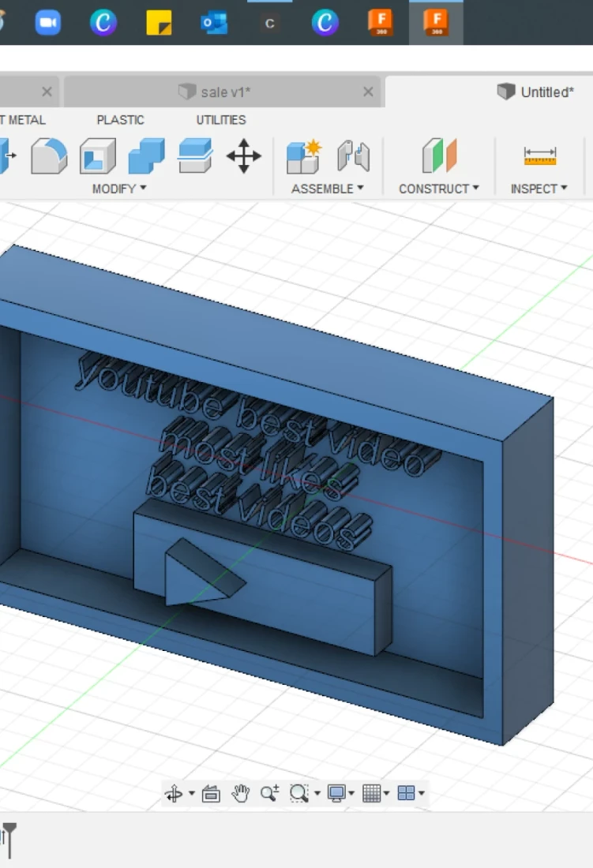The height and width of the screenshot is (868, 593).
Task: Open the Orbit type dropdown arrow
Action: [x=192, y=793]
